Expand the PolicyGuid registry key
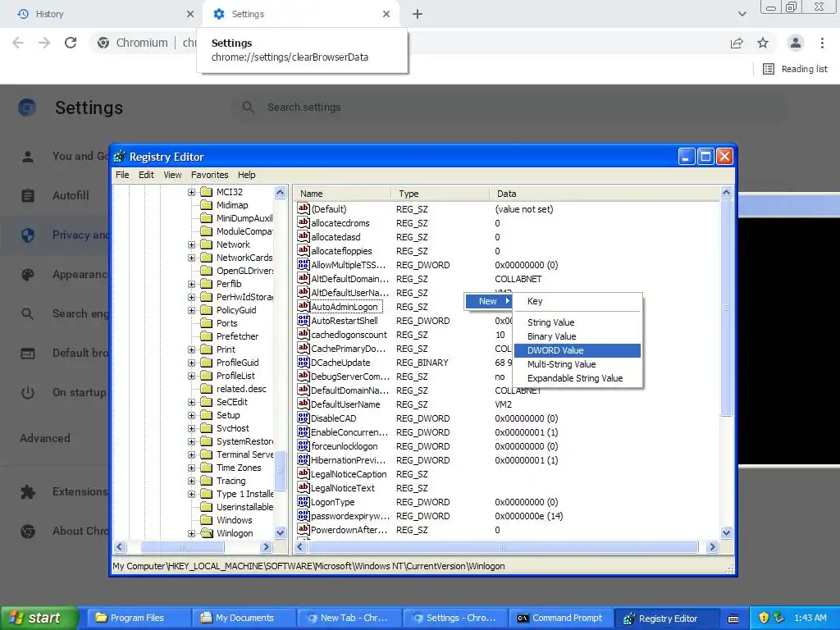Screen dimensions: 840x630 pos(191,310)
